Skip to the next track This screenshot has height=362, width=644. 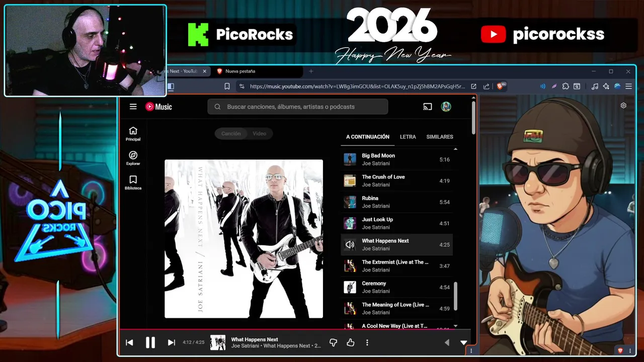click(171, 342)
